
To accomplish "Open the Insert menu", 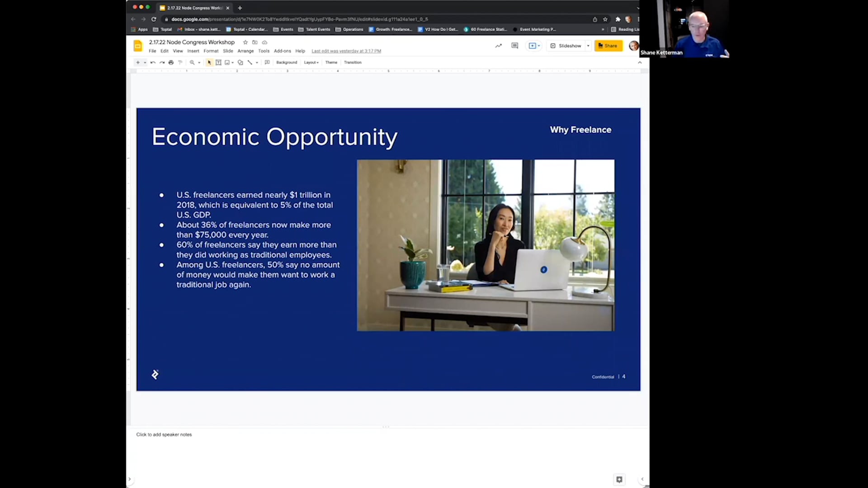I will coord(193,51).
